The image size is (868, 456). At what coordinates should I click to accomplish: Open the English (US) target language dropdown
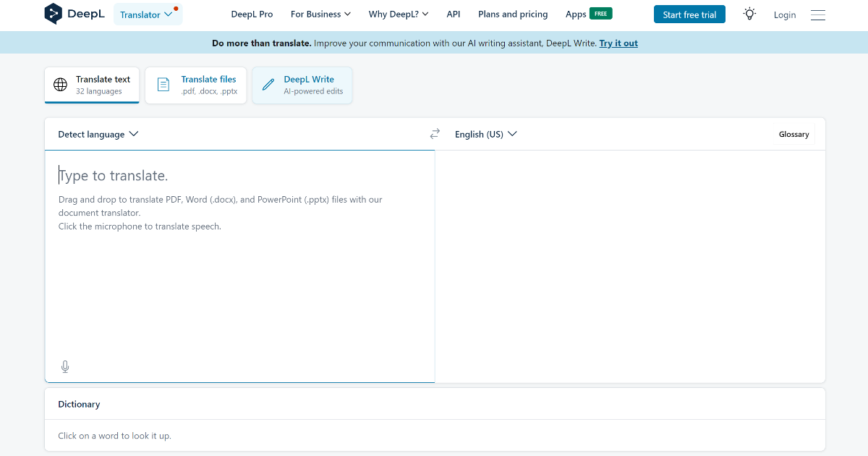coord(485,134)
